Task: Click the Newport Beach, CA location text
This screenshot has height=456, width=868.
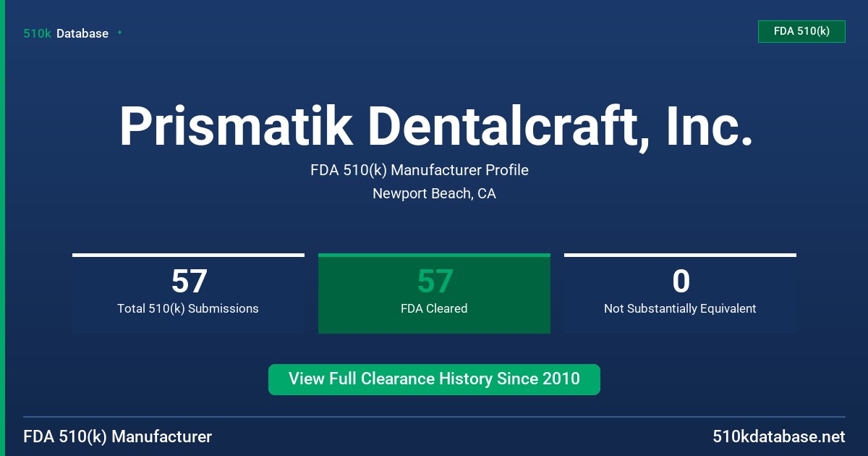Action: (x=434, y=194)
